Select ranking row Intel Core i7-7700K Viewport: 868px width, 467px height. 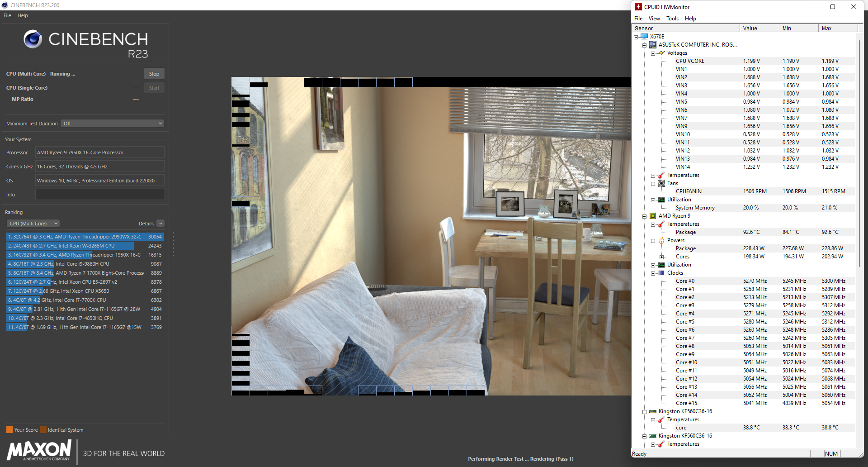[x=85, y=300]
